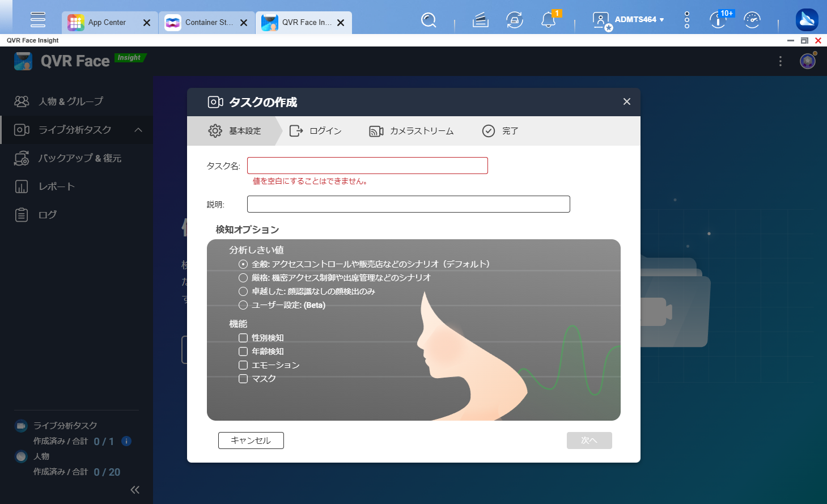The image size is (827, 504).
Task: Open the search magnifier in the top bar
Action: point(429,20)
